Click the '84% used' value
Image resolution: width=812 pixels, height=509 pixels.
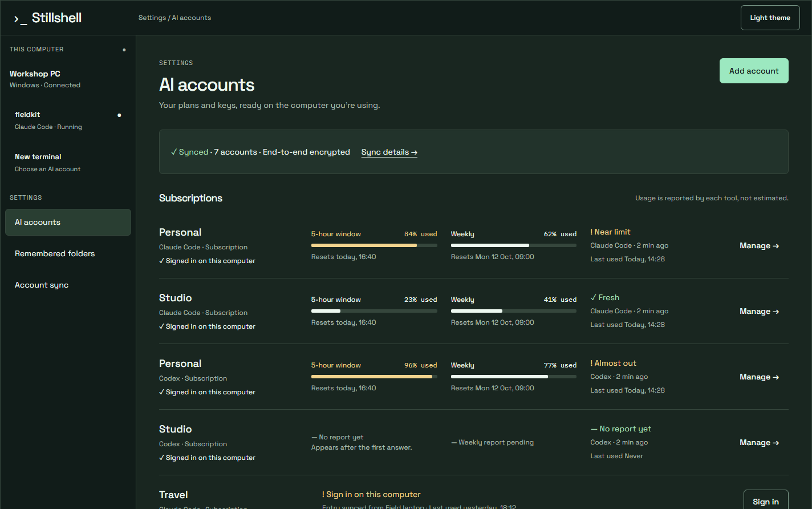pyautogui.click(x=421, y=234)
